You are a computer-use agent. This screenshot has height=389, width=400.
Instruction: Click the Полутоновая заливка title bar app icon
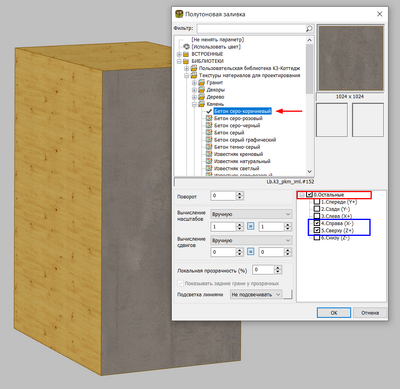(179, 14)
